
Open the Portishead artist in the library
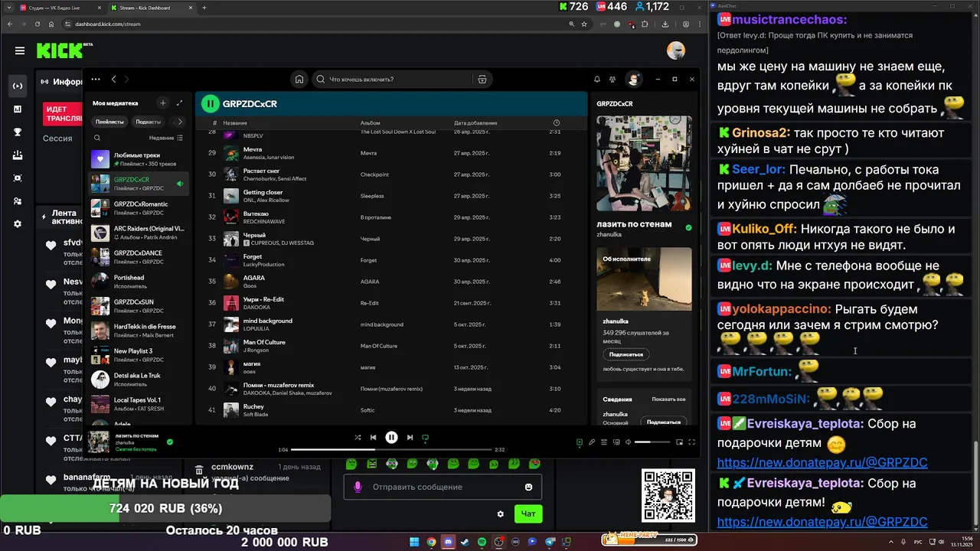[139, 281]
